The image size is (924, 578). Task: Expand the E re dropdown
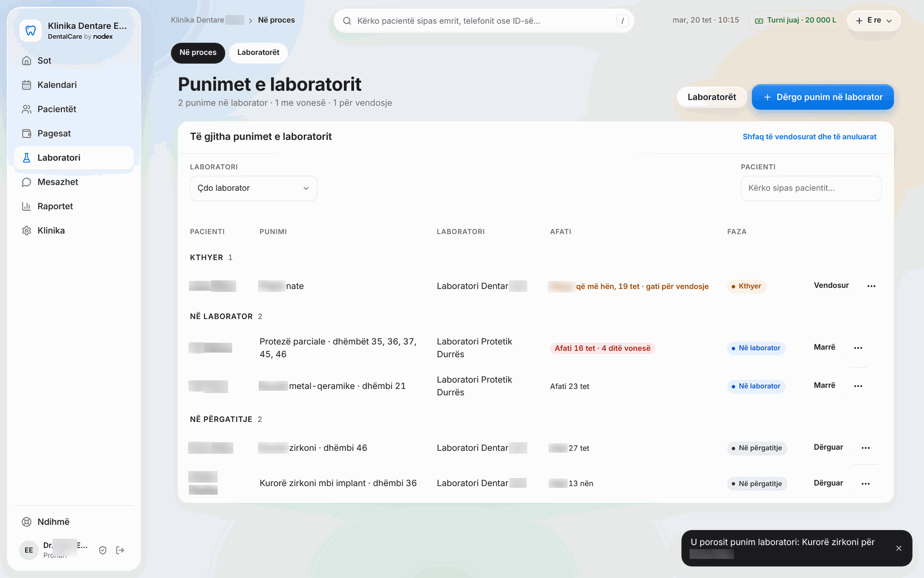point(874,20)
